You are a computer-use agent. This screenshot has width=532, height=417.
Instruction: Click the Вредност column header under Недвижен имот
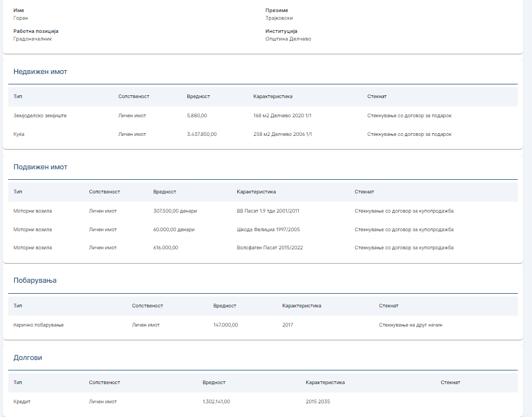pyautogui.click(x=198, y=96)
